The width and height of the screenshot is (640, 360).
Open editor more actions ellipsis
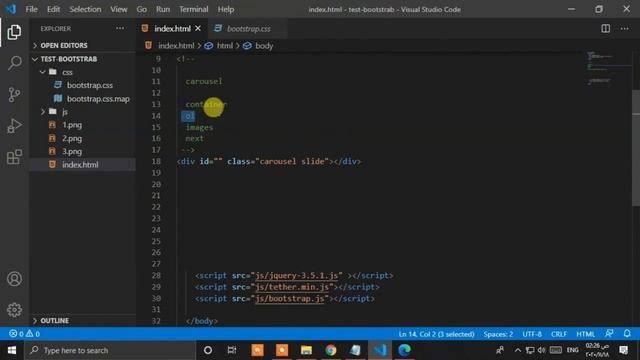(x=624, y=29)
